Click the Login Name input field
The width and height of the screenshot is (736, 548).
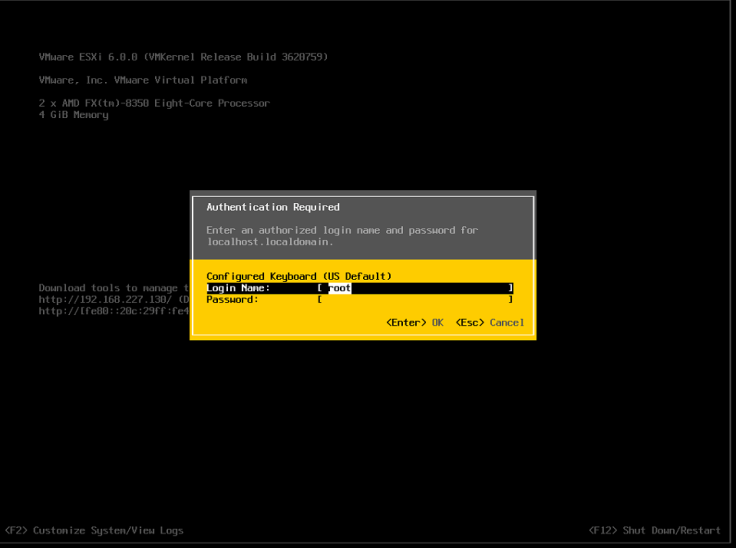click(x=415, y=288)
